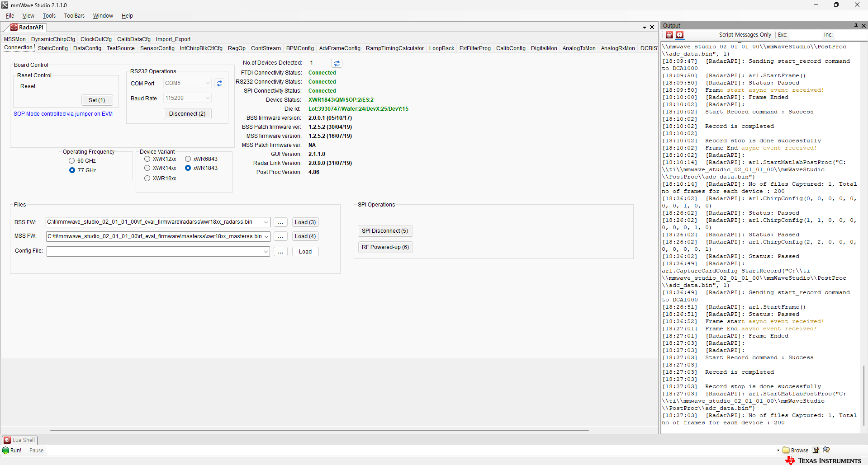Close the RadarAPI document panel
The image size is (868, 465).
(652, 27)
